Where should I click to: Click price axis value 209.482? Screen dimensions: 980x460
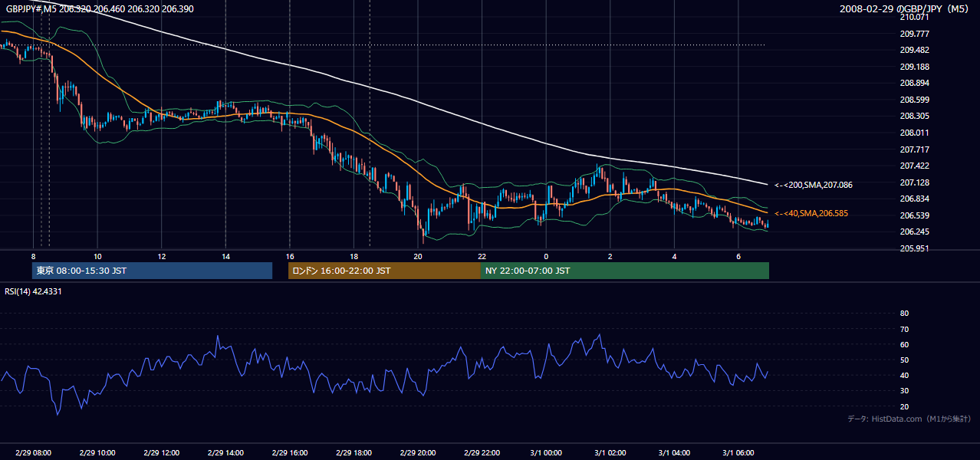tap(914, 50)
